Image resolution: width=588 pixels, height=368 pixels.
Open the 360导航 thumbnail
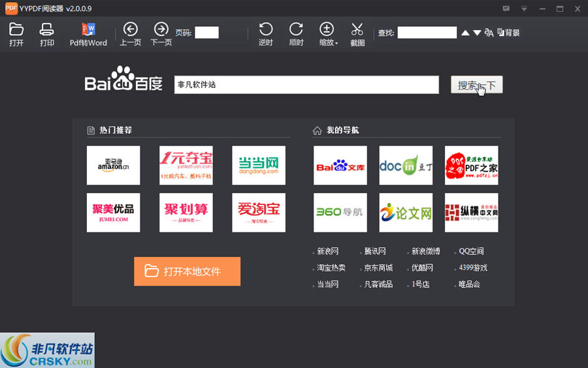pyautogui.click(x=340, y=213)
